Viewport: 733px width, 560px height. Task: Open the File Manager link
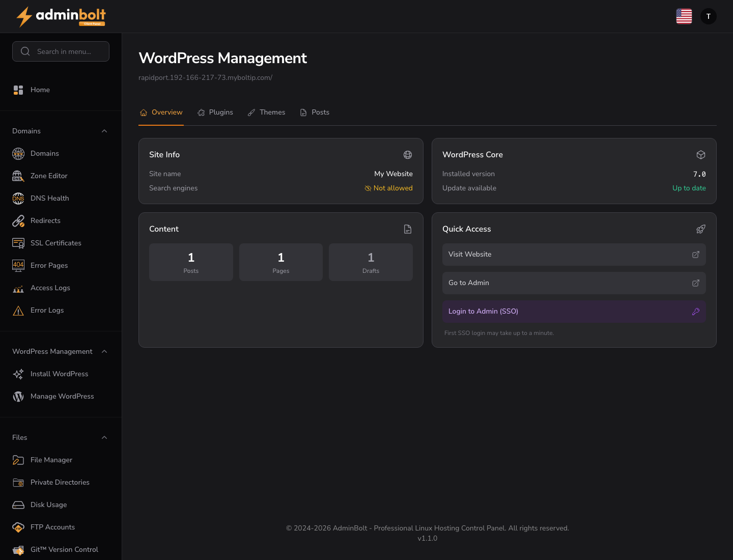click(x=61, y=460)
